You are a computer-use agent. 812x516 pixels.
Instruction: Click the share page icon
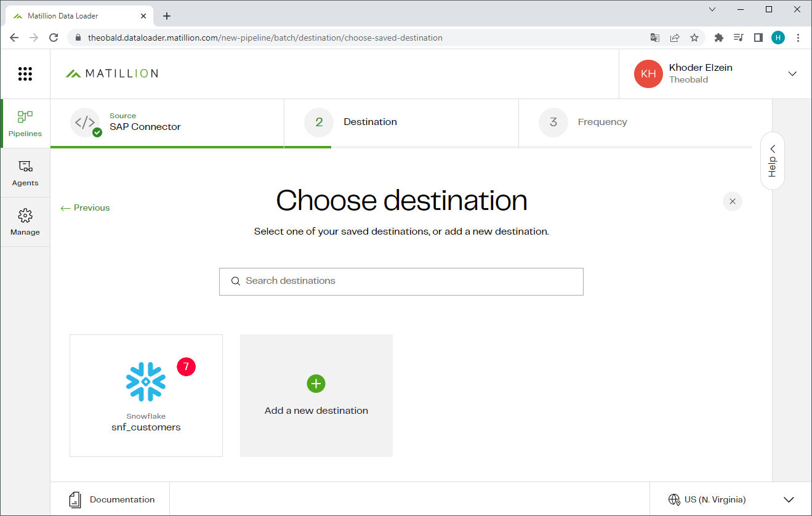(675, 38)
